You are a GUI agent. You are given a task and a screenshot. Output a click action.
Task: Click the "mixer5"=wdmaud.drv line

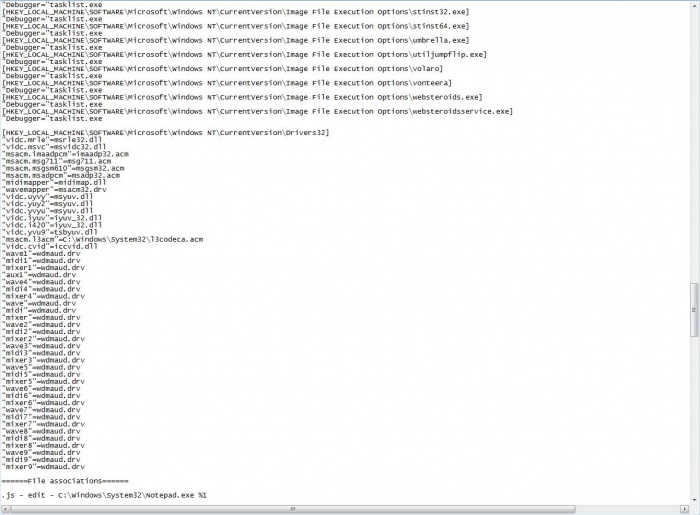(43, 382)
